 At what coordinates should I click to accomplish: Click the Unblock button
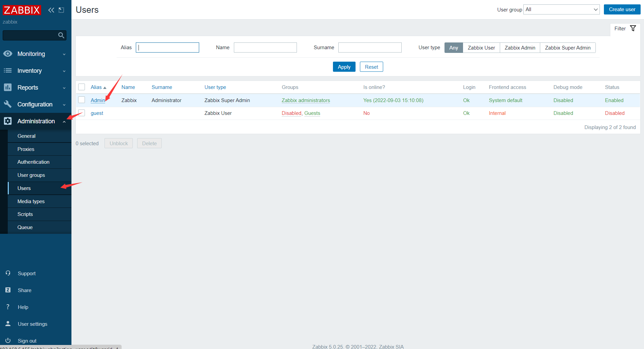pos(119,143)
